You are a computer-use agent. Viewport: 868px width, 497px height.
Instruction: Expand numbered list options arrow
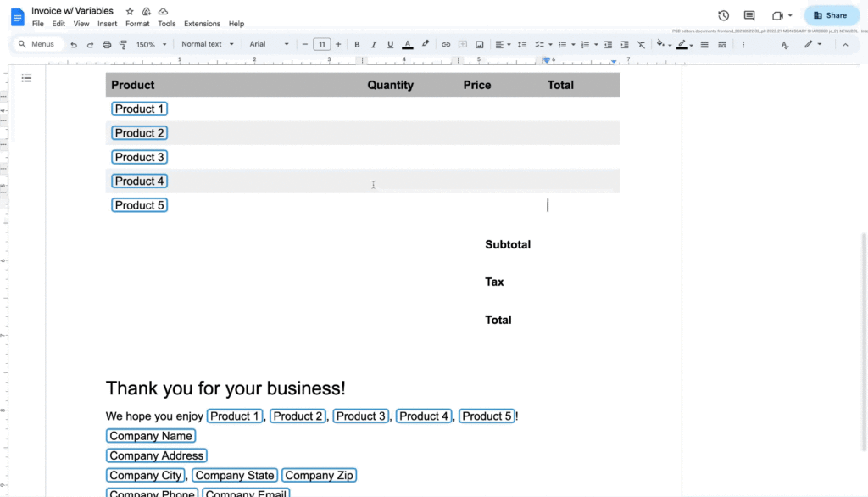tap(596, 45)
